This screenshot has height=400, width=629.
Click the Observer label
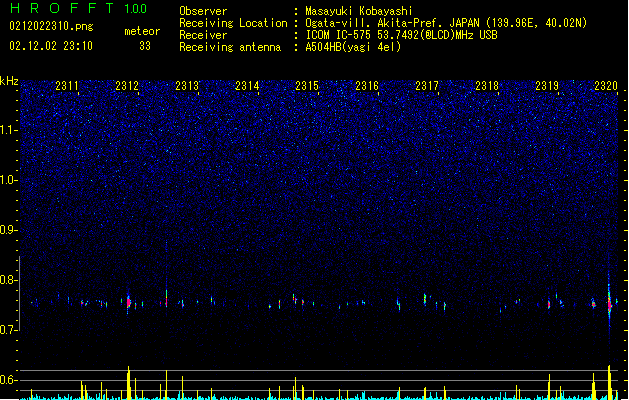click(x=203, y=11)
